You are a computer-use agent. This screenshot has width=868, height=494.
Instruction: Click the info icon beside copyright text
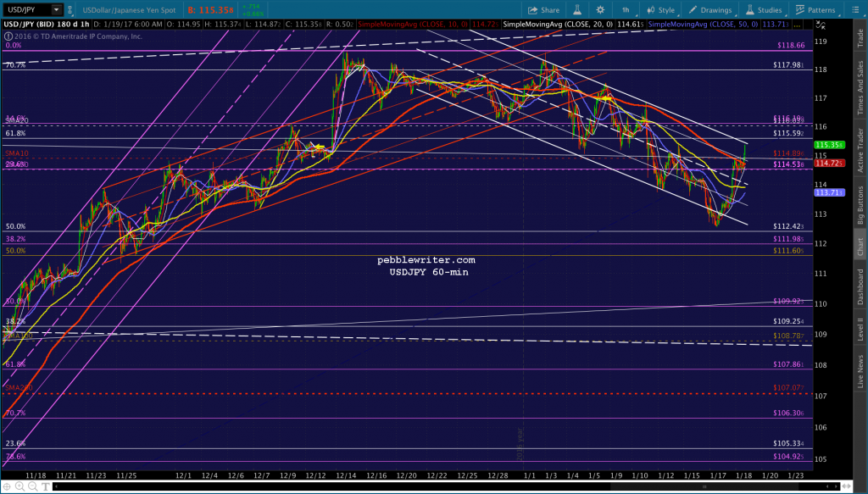point(8,36)
